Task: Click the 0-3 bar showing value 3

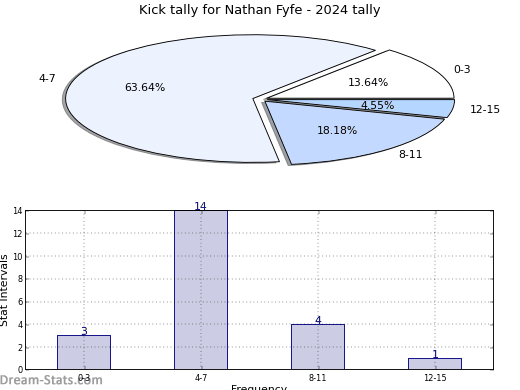Action: pos(84,352)
